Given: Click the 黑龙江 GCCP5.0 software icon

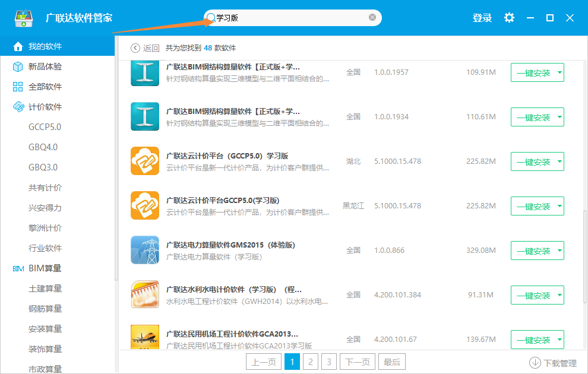Looking at the screenshot, I should tap(145, 205).
